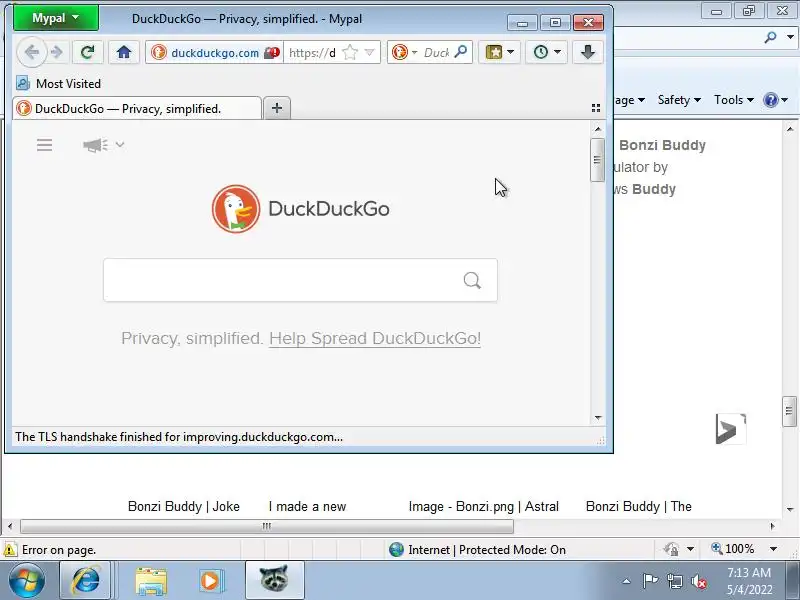Expand the bookmarks button dropdown arrow
Viewport: 800px width, 600px height.
[x=511, y=52]
